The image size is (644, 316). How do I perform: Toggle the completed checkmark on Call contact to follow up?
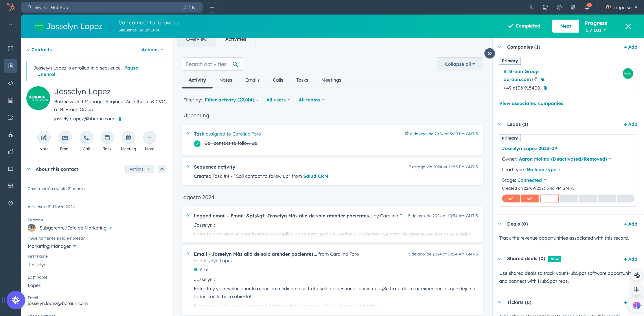coord(197,143)
